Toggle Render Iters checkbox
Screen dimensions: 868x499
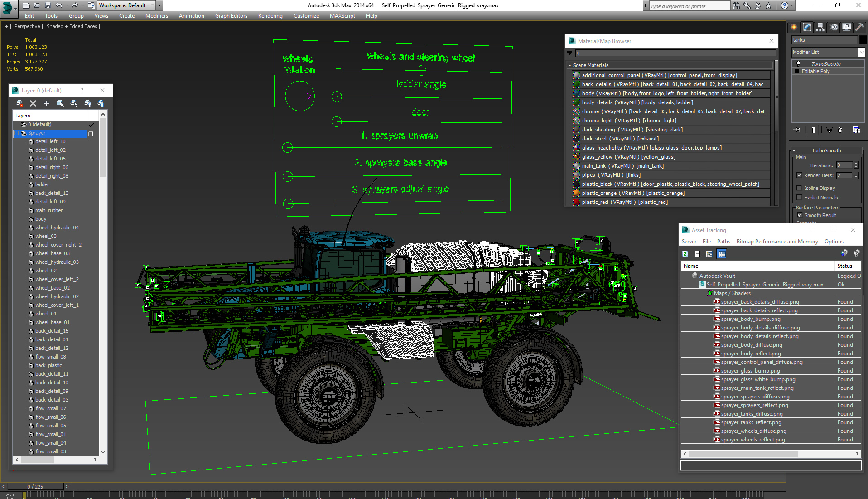point(800,175)
